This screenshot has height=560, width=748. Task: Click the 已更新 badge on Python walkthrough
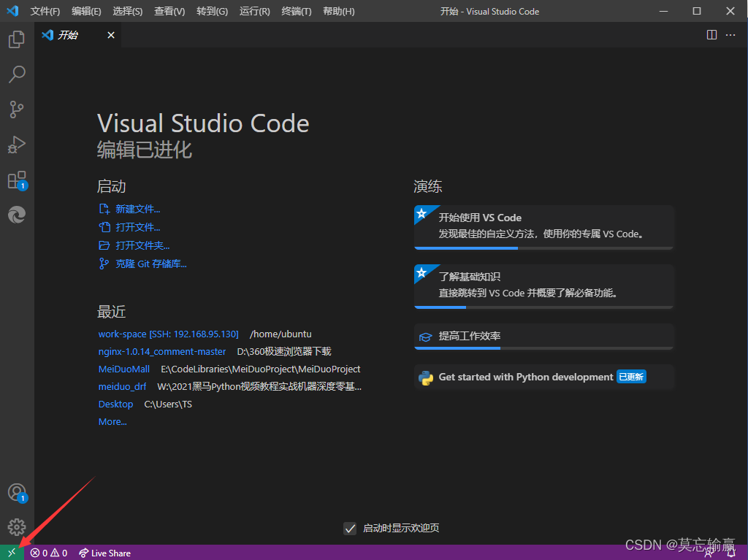point(631,377)
